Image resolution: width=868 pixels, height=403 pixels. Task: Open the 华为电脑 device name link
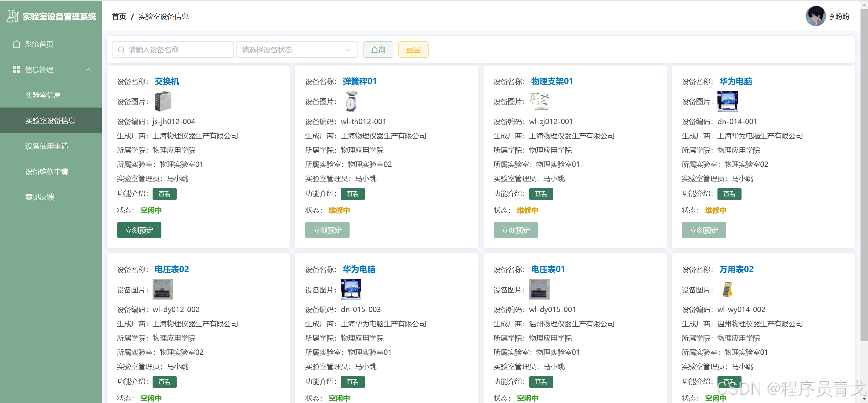point(735,81)
